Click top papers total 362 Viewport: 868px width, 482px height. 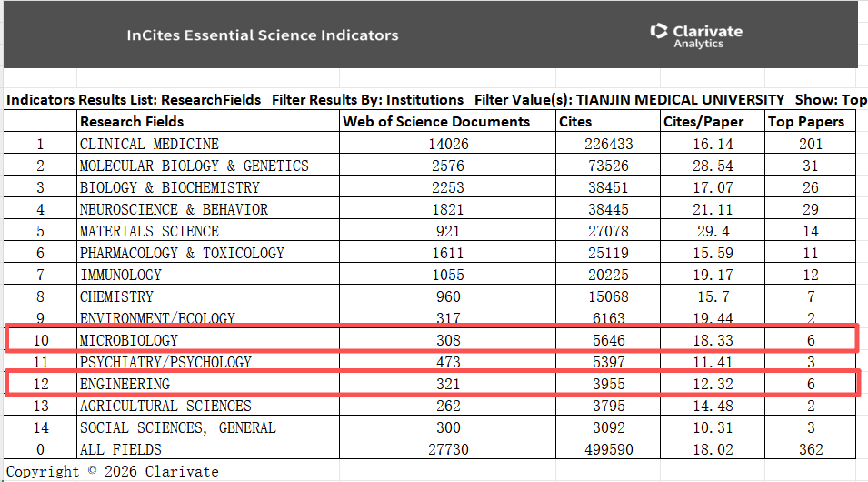(x=811, y=449)
